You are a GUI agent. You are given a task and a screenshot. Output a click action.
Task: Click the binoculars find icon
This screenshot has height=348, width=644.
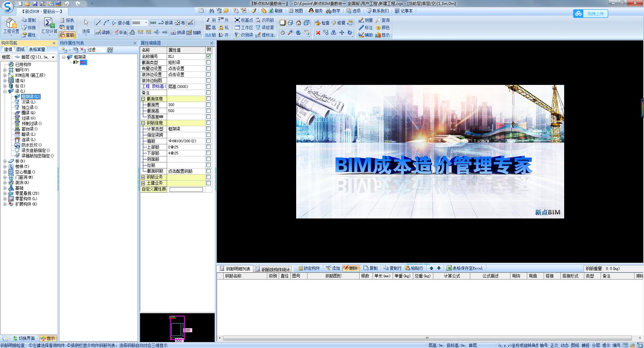coord(211,11)
